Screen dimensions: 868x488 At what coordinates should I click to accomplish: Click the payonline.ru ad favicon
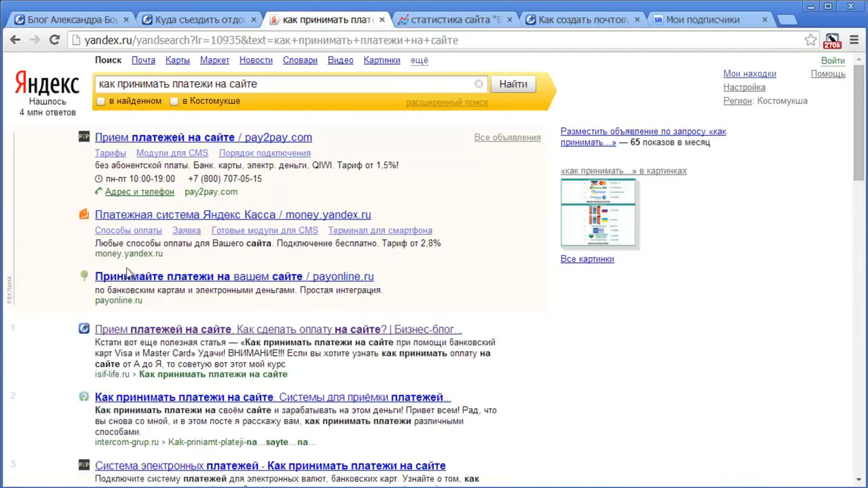coord(84,276)
